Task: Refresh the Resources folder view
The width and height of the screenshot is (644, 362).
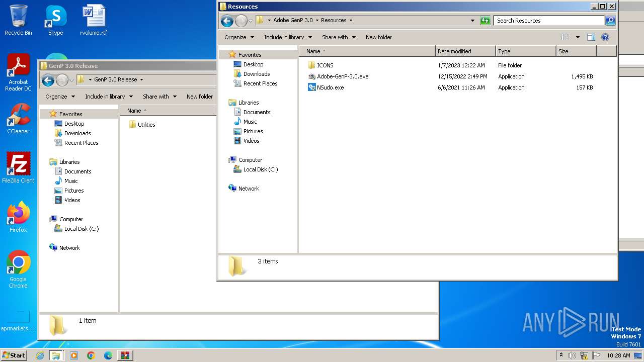Action: coord(485,21)
